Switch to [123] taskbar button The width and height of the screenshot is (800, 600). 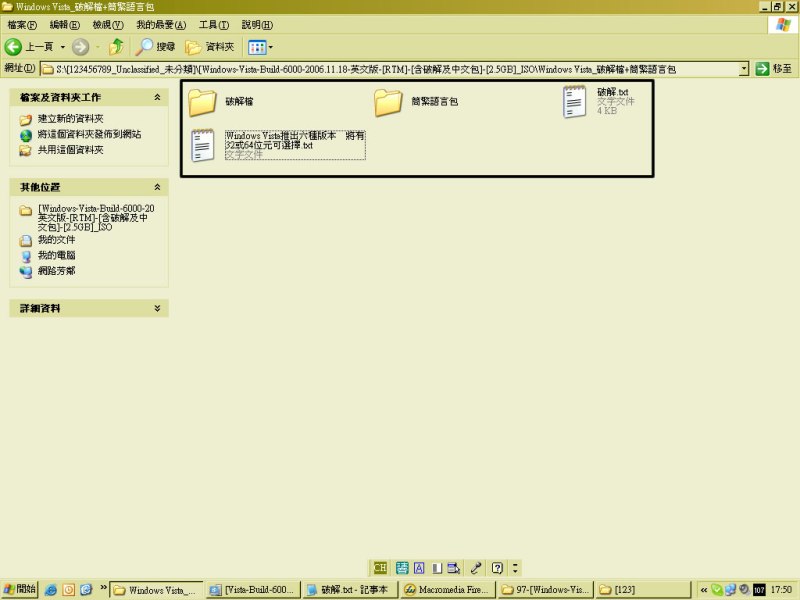coord(643,590)
